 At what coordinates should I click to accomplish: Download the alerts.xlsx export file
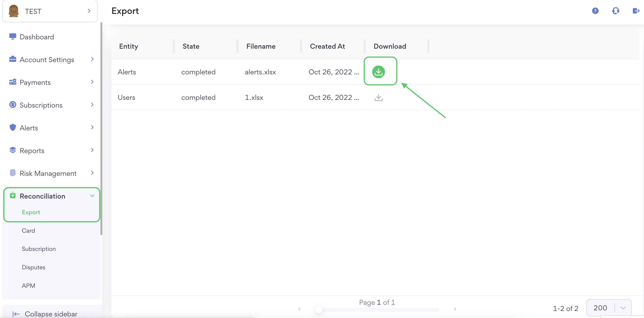point(378,72)
